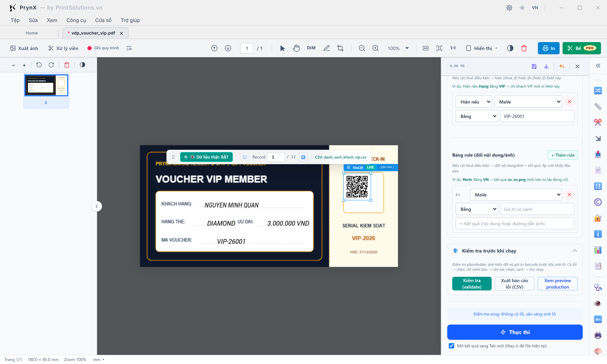Toggle 'Dữ liệu thật: BẬT' live data
Screen dimensions: 607x364
pyautogui.click(x=206, y=157)
